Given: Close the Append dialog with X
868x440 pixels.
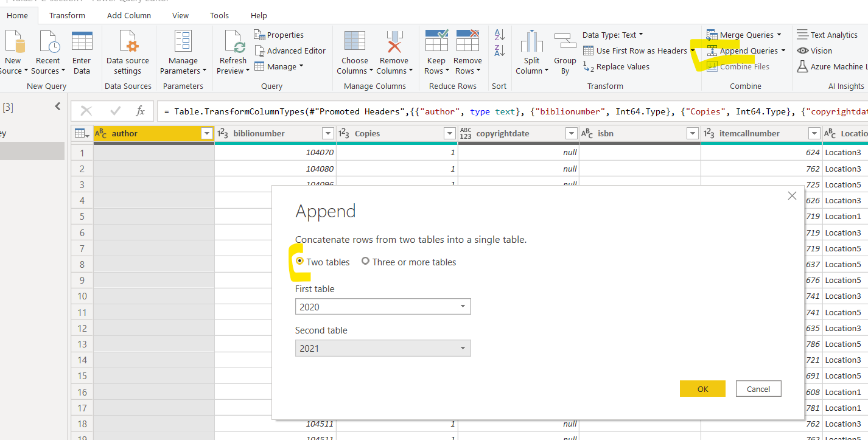Looking at the screenshot, I should pyautogui.click(x=792, y=196).
